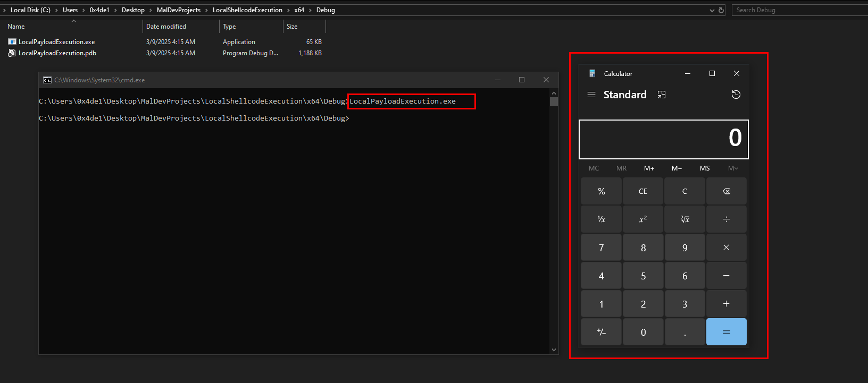The height and width of the screenshot is (383, 868).
Task: Click the multiply key in Calculator
Action: [727, 248]
